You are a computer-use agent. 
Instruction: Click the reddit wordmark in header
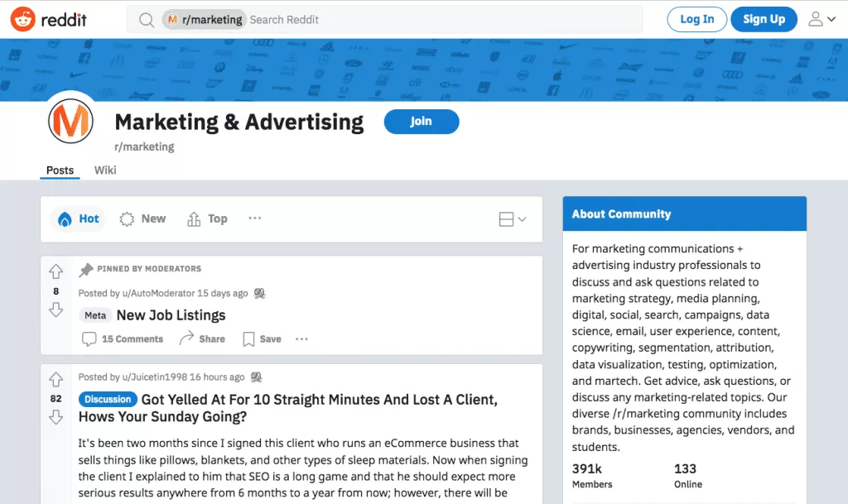(x=63, y=20)
